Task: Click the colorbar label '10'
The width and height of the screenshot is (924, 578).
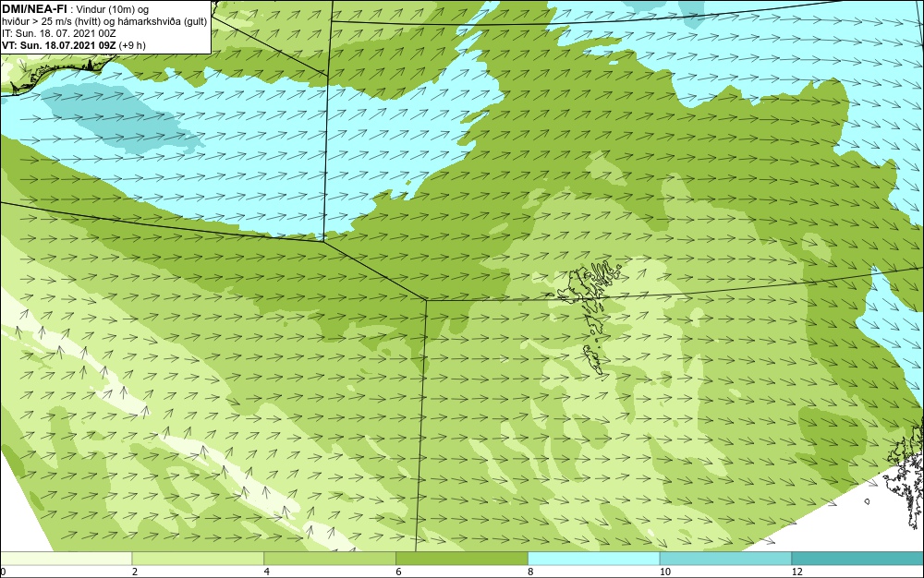Action: 665,572
